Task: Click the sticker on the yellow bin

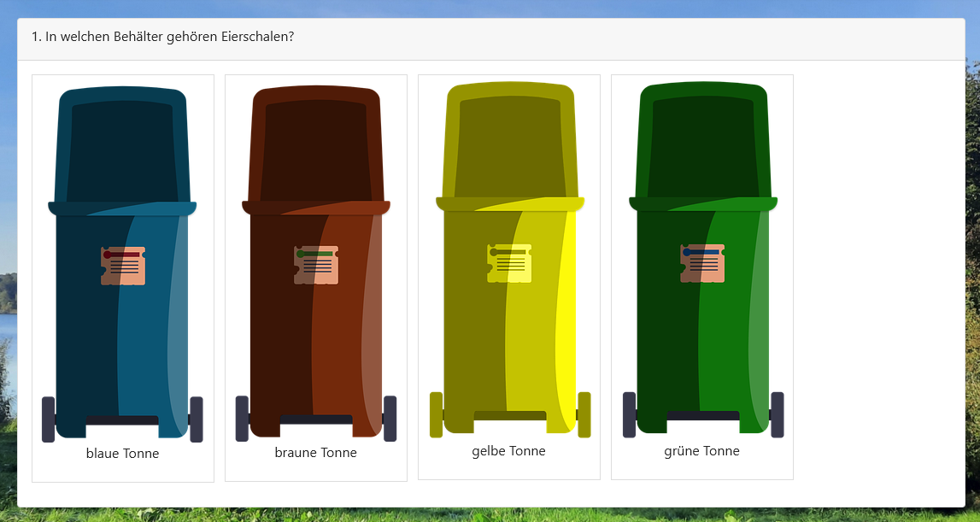Action: coord(509,263)
